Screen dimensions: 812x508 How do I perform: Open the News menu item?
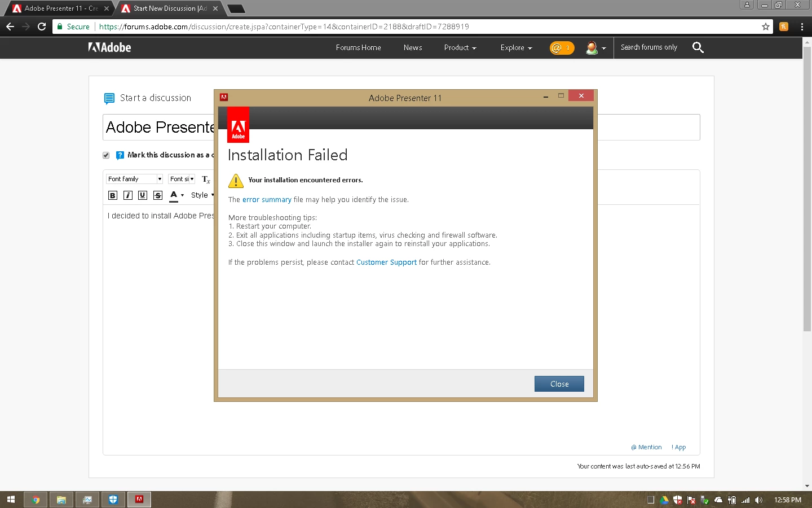click(x=413, y=48)
